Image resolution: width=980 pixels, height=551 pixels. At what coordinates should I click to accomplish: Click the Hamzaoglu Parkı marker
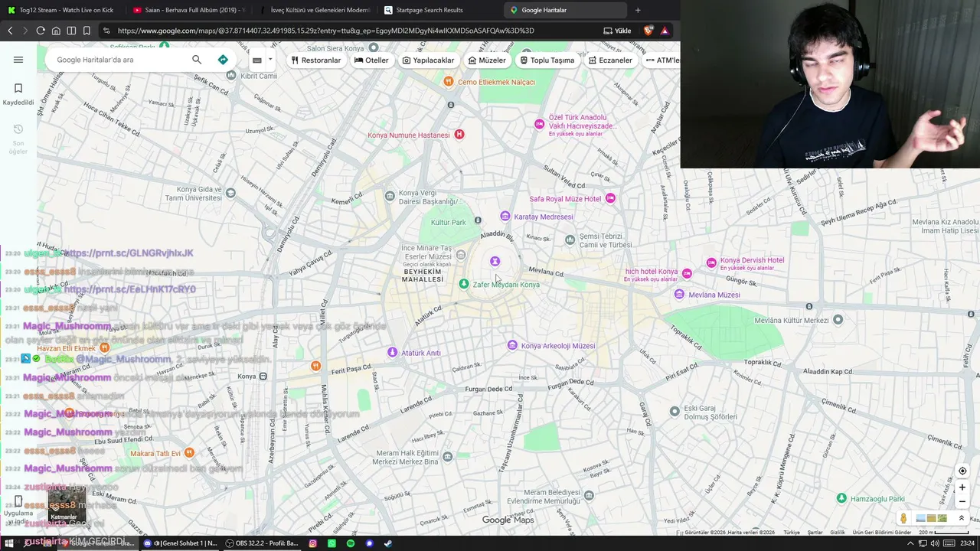841,499
